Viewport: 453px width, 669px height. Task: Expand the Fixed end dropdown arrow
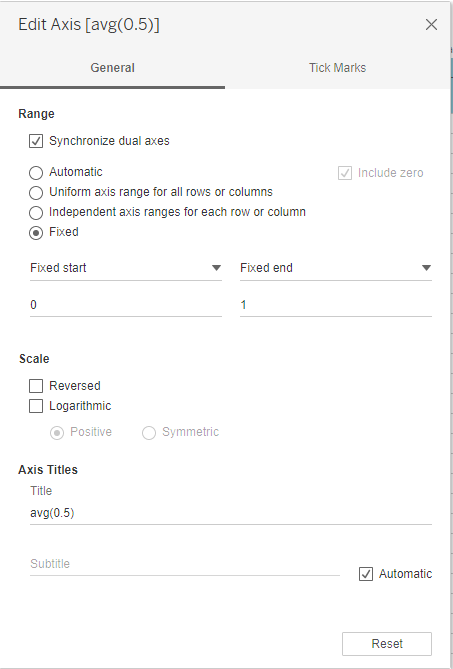[x=426, y=268]
